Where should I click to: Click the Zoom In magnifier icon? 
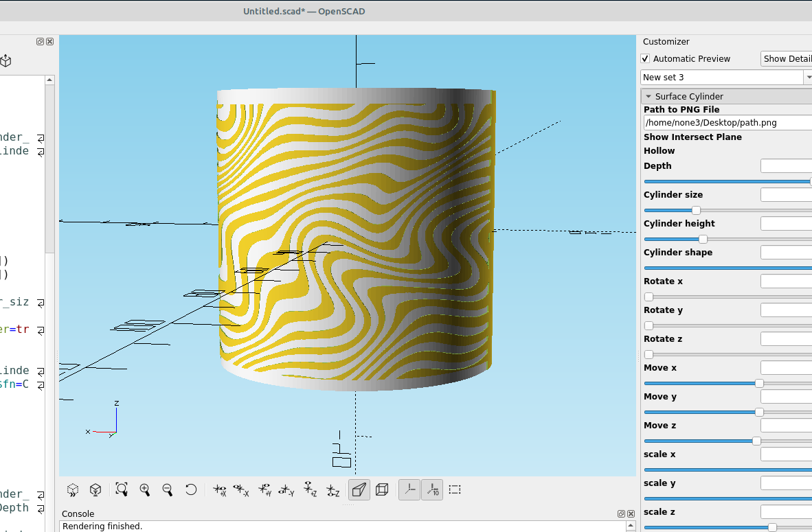click(145, 489)
